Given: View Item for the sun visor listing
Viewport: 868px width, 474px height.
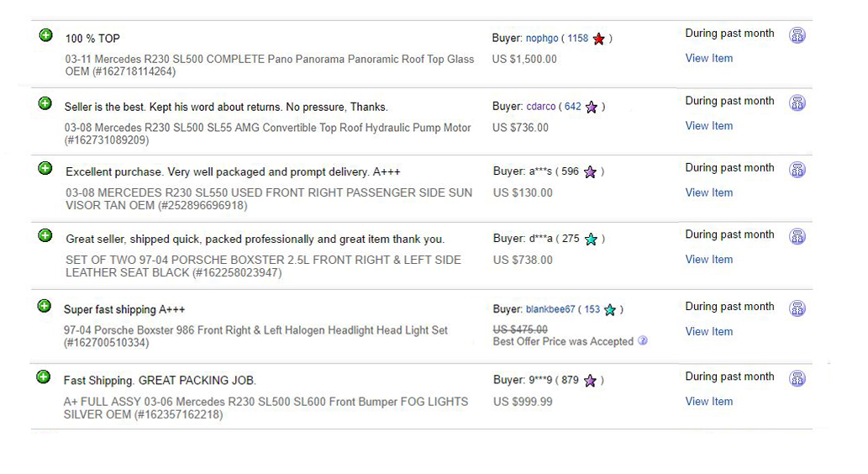Looking at the screenshot, I should [708, 192].
